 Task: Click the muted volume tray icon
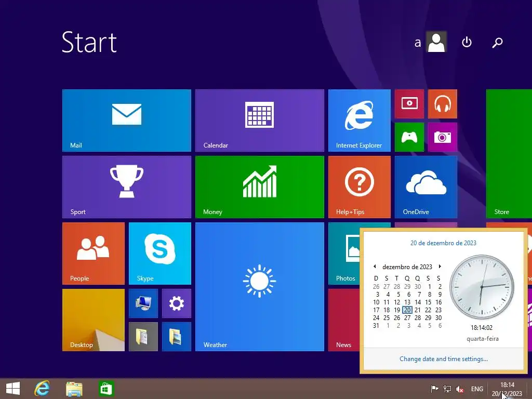[x=460, y=389]
